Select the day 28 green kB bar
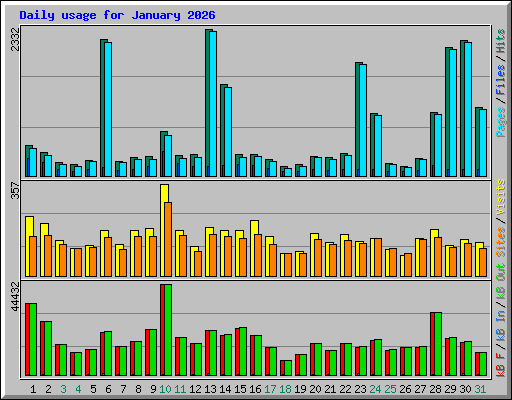 pyautogui.click(x=438, y=344)
